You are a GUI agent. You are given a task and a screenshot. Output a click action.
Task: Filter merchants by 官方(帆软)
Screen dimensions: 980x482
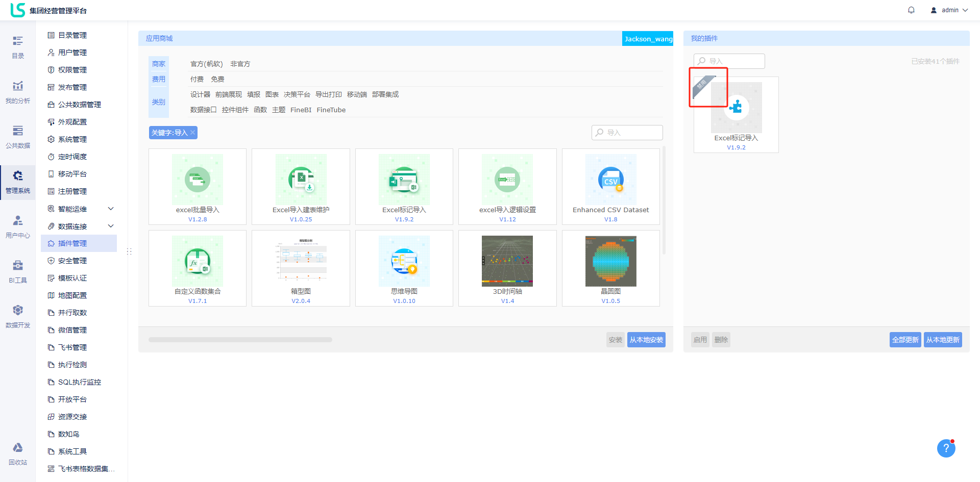tap(207, 64)
